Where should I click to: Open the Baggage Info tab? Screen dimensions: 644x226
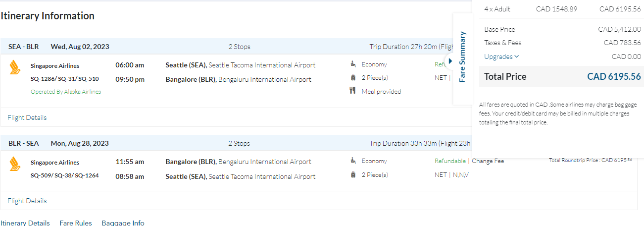point(123,223)
